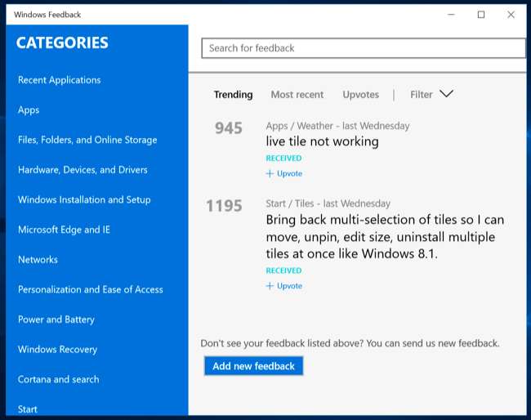Upvote the live tile not working feedback
The image size is (531, 420).
coord(284,173)
